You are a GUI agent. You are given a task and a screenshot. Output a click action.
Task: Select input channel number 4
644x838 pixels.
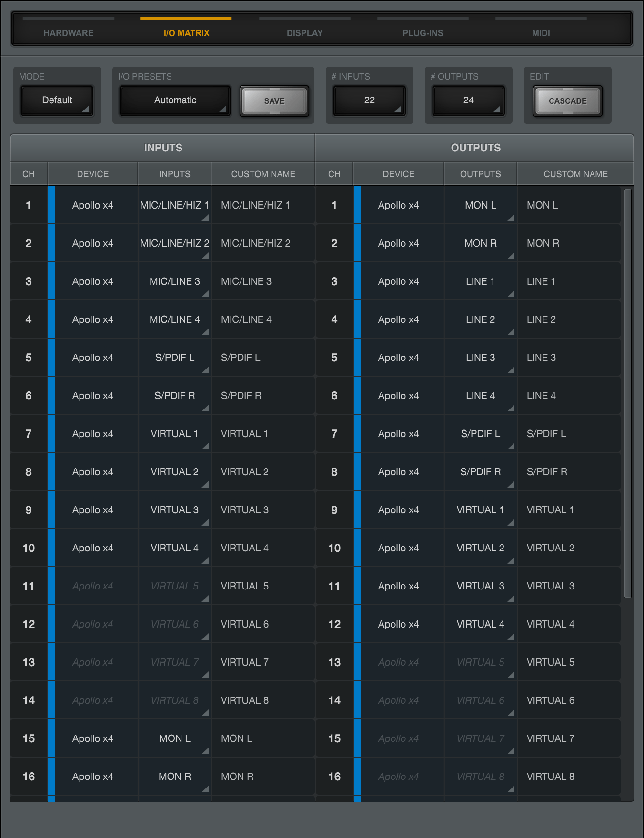[29, 319]
